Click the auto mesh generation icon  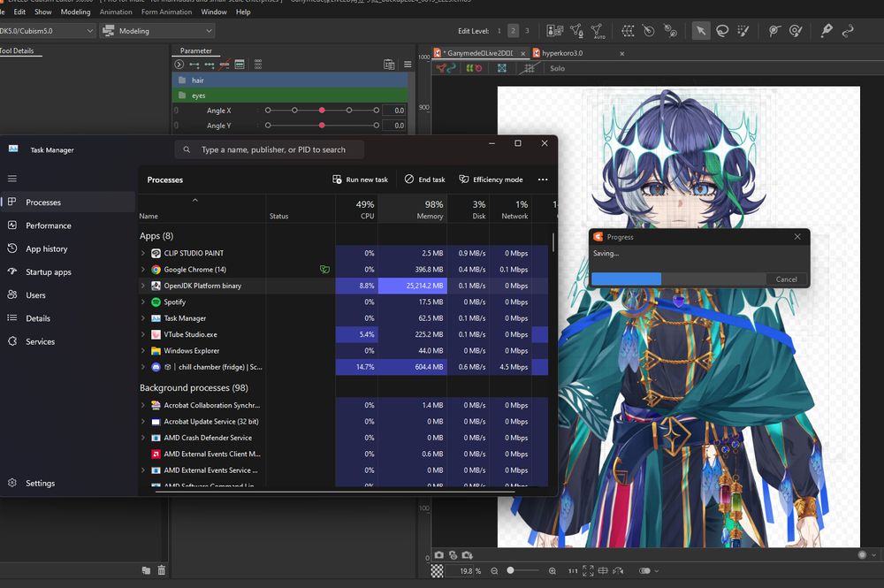click(598, 31)
